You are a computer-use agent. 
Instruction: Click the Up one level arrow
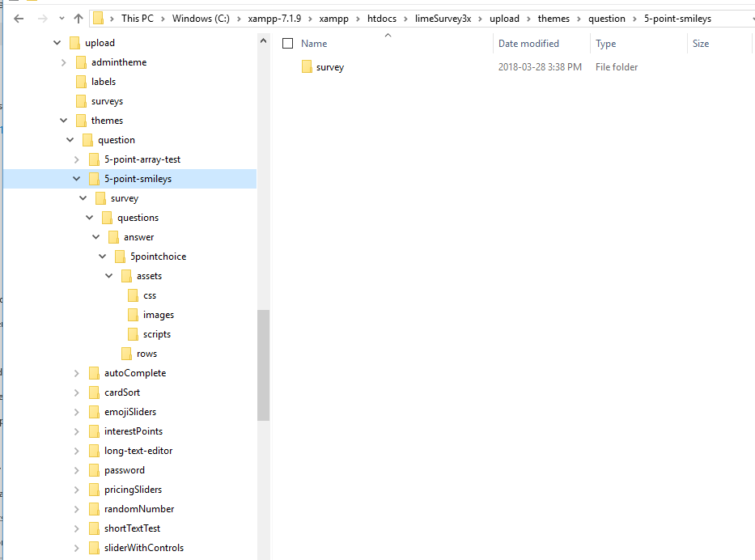[x=78, y=18]
